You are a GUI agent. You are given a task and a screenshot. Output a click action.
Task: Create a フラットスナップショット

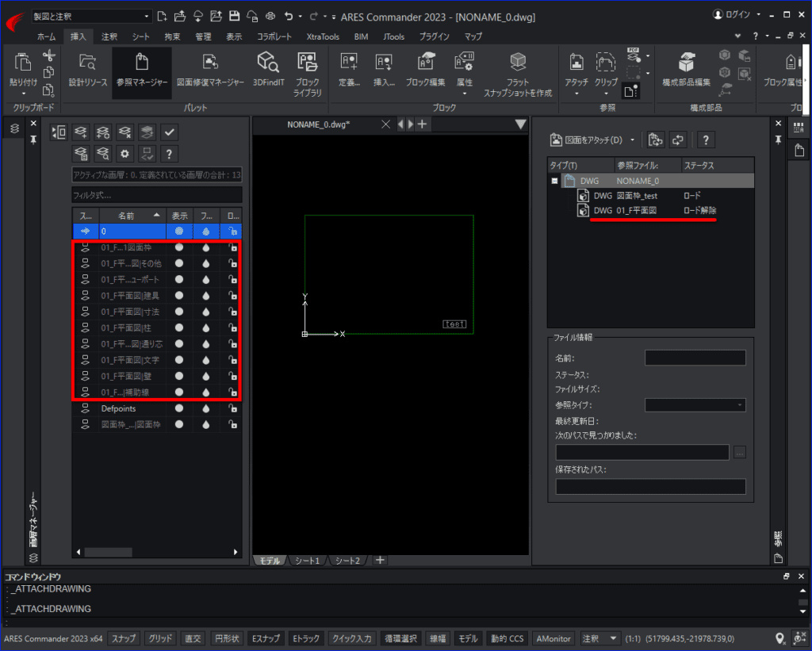point(518,74)
